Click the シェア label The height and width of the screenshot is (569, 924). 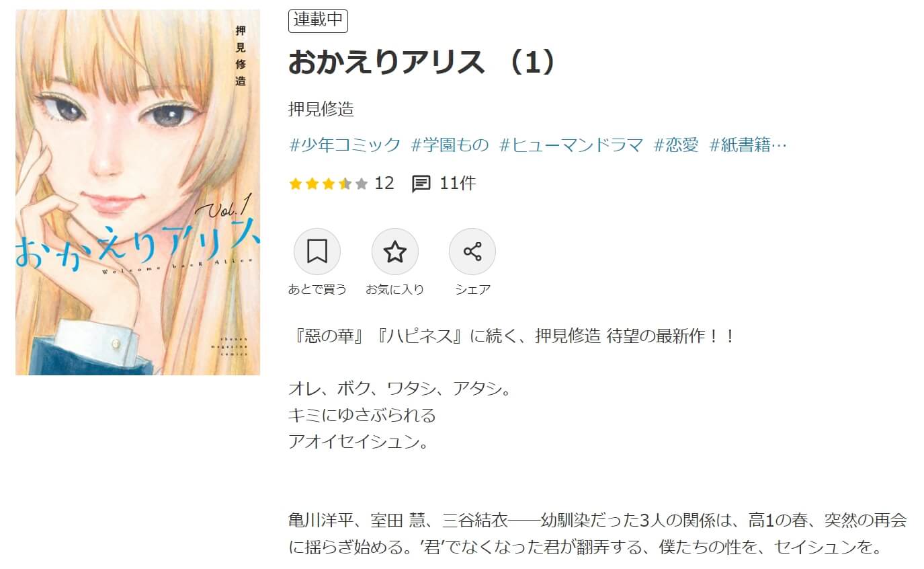[x=472, y=290]
